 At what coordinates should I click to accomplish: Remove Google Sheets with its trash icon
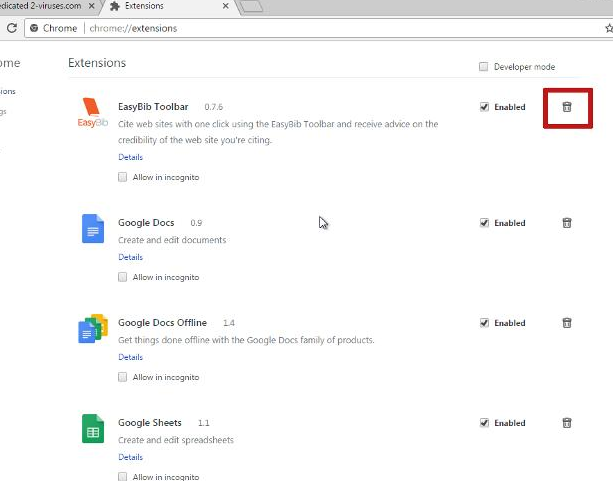click(x=566, y=423)
